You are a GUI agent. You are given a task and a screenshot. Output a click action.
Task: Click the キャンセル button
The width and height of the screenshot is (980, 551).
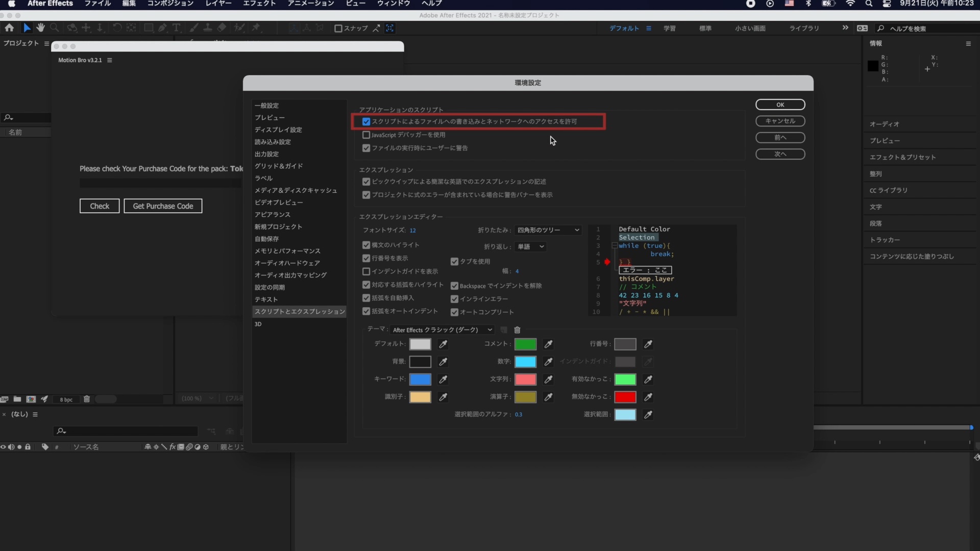point(780,121)
